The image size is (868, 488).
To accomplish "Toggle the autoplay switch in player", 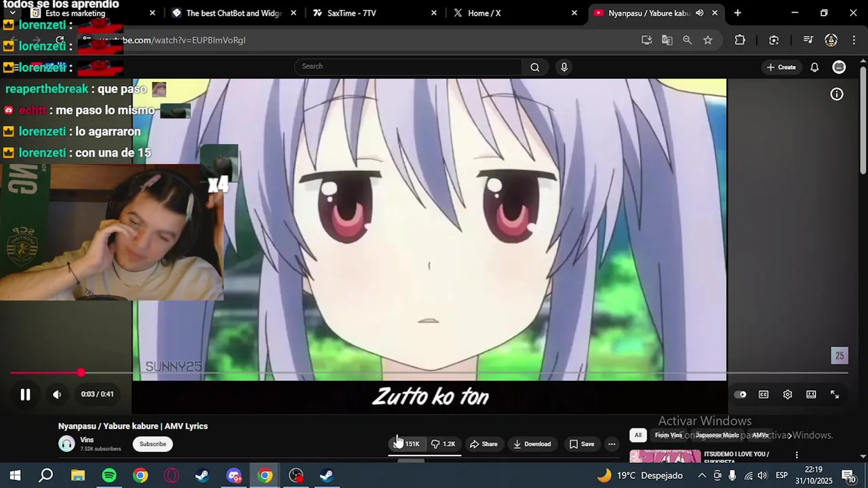I will pos(741,394).
